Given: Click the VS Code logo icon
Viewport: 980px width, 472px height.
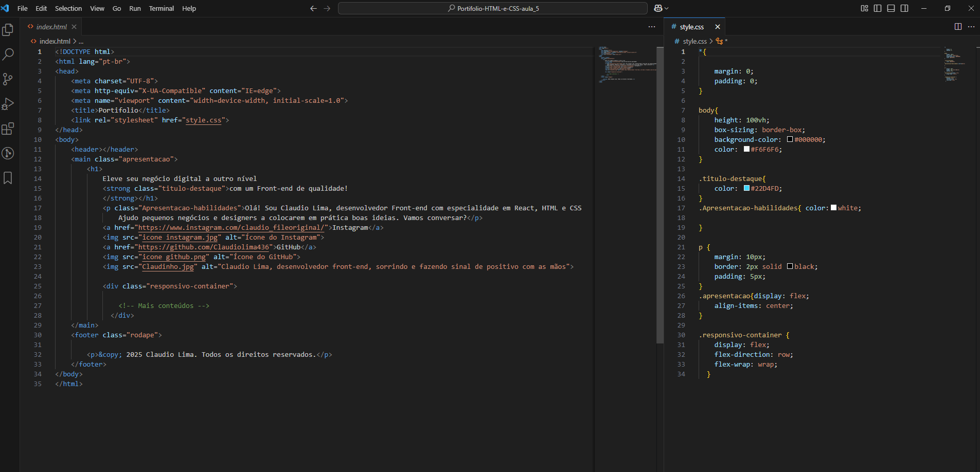Looking at the screenshot, I should (x=5, y=8).
